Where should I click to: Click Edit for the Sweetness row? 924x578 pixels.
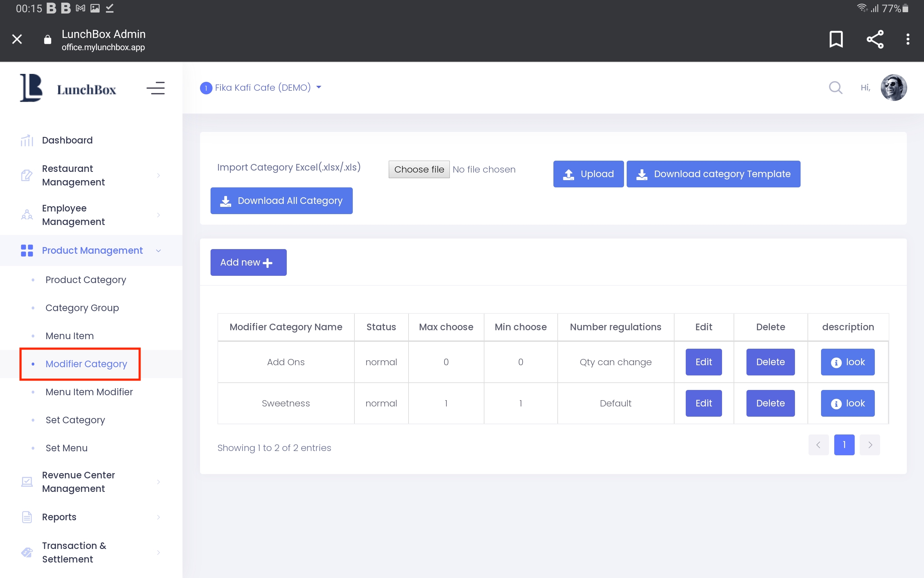pos(704,403)
